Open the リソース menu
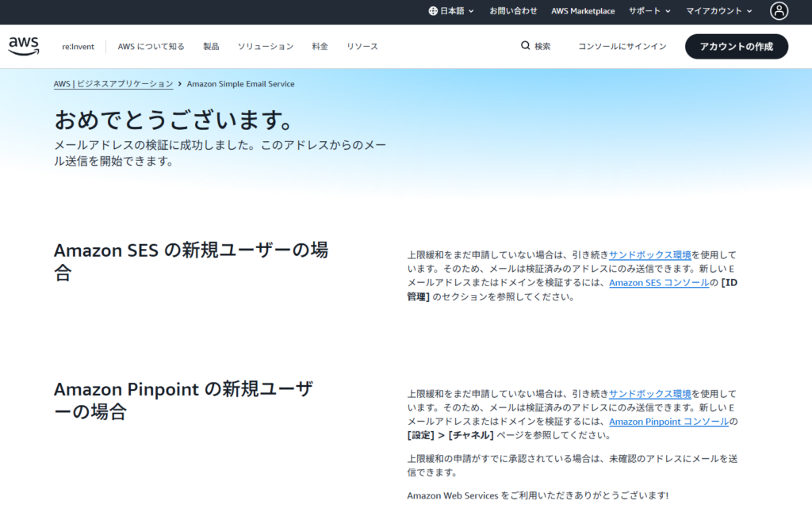This screenshot has height=512, width=812. [x=362, y=47]
